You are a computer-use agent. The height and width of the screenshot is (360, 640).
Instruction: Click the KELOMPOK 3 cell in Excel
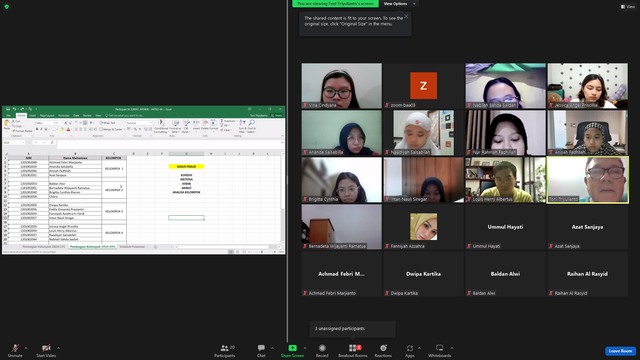pos(114,211)
